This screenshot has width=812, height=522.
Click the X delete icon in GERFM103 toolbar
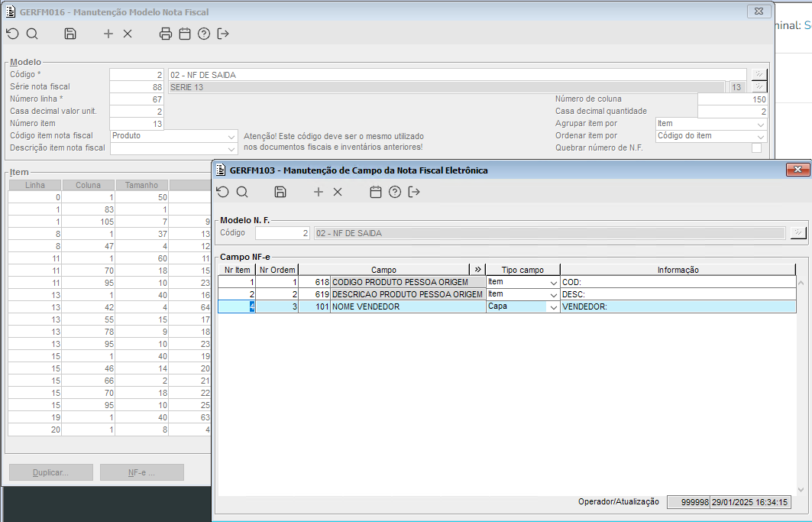click(x=338, y=192)
